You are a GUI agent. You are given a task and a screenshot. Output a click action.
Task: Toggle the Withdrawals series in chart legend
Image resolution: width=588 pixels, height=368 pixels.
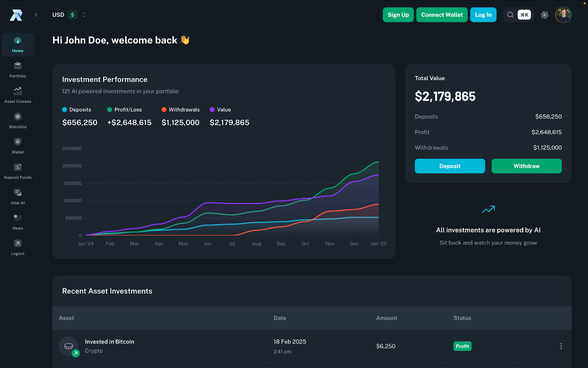[x=181, y=110]
